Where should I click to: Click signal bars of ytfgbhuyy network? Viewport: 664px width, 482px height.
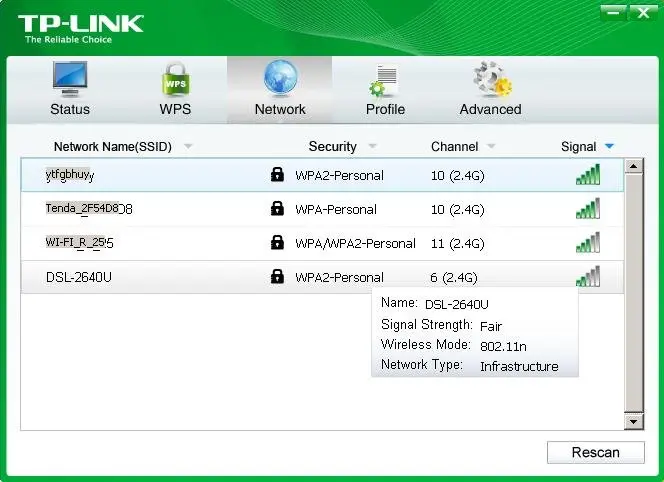pyautogui.click(x=588, y=174)
